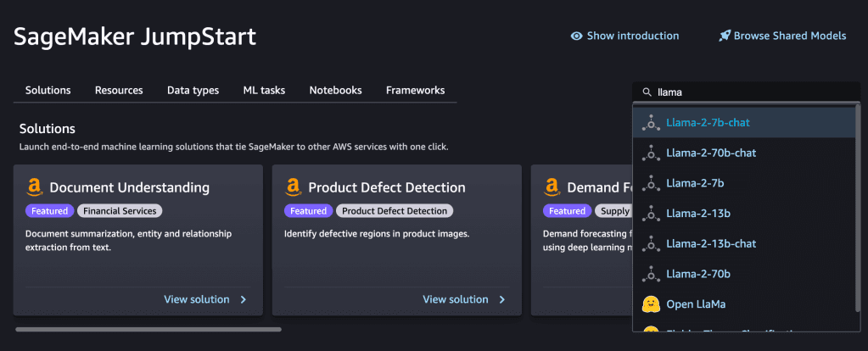Pick the Llama-2-70b search suggestion
The image size is (868, 351).
click(746, 274)
